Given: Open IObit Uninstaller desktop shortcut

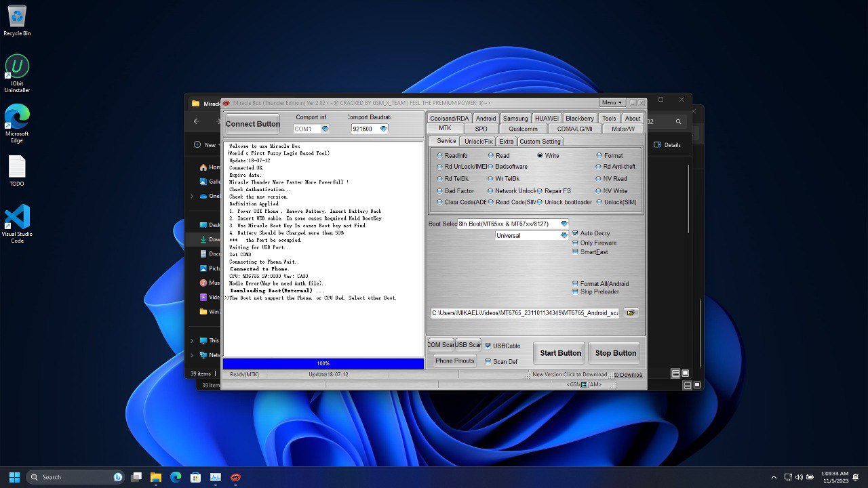Looking at the screenshot, I should pyautogui.click(x=17, y=73).
